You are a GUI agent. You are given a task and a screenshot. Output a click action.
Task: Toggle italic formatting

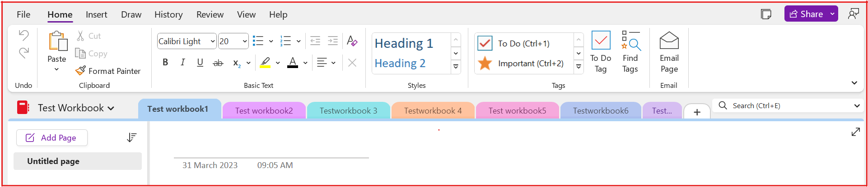[182, 63]
